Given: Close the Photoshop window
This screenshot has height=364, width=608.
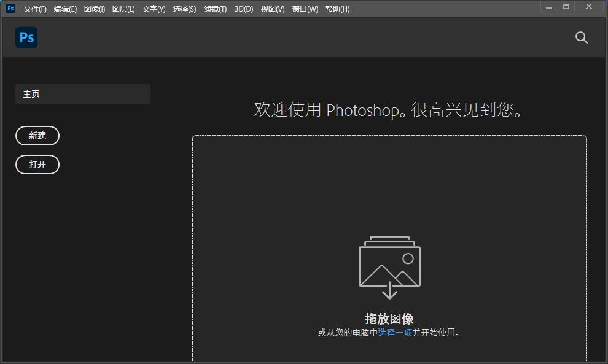Looking at the screenshot, I should (588, 7).
